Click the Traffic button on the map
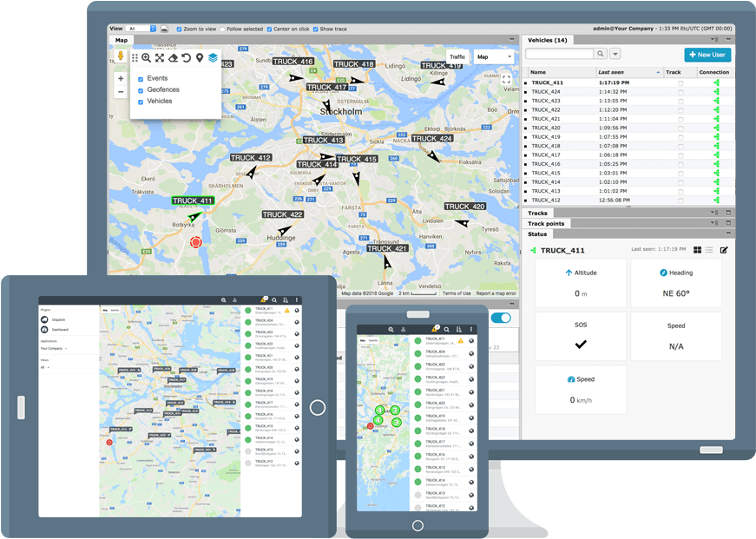Viewport: 756px width, 539px height. [x=458, y=56]
